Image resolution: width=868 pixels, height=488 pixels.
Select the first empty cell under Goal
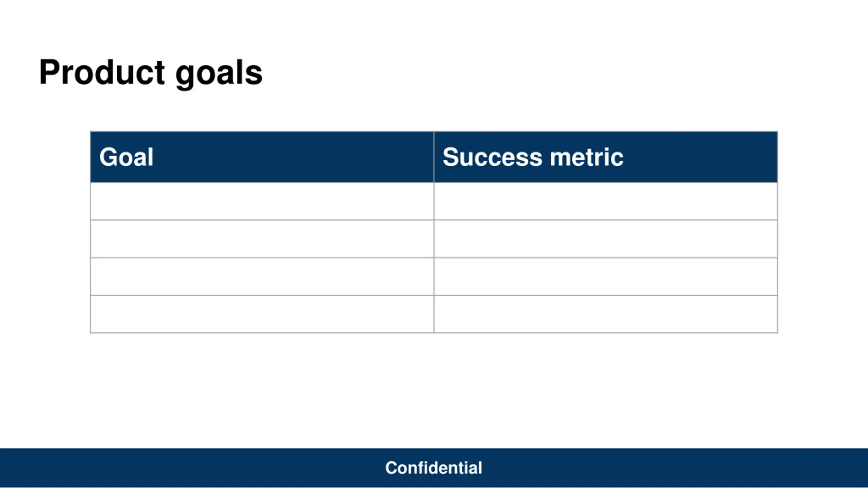pos(262,201)
